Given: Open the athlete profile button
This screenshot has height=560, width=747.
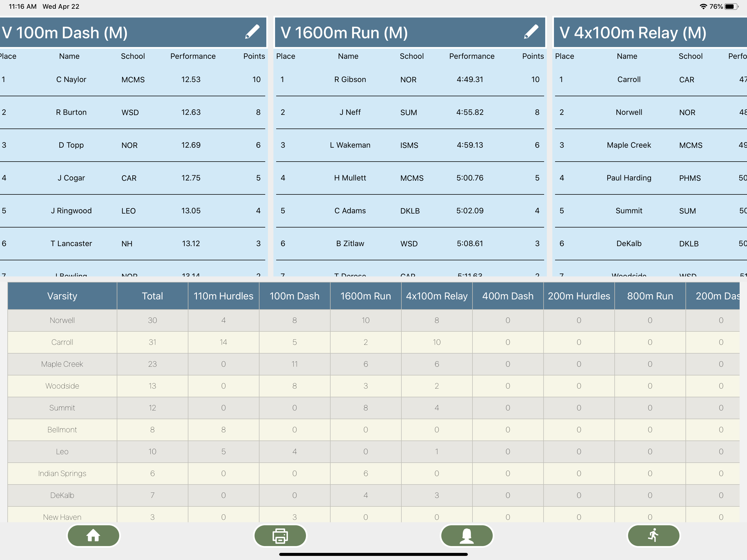Looking at the screenshot, I should pos(467,535).
